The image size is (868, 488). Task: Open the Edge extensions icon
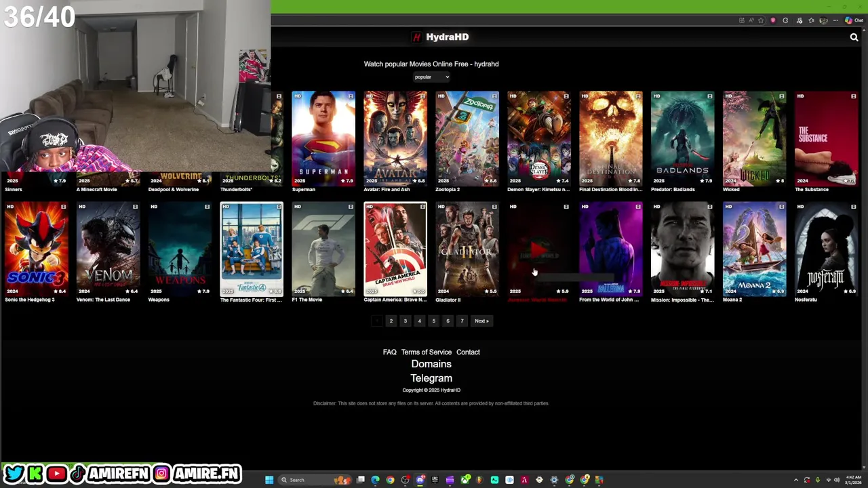coord(785,20)
